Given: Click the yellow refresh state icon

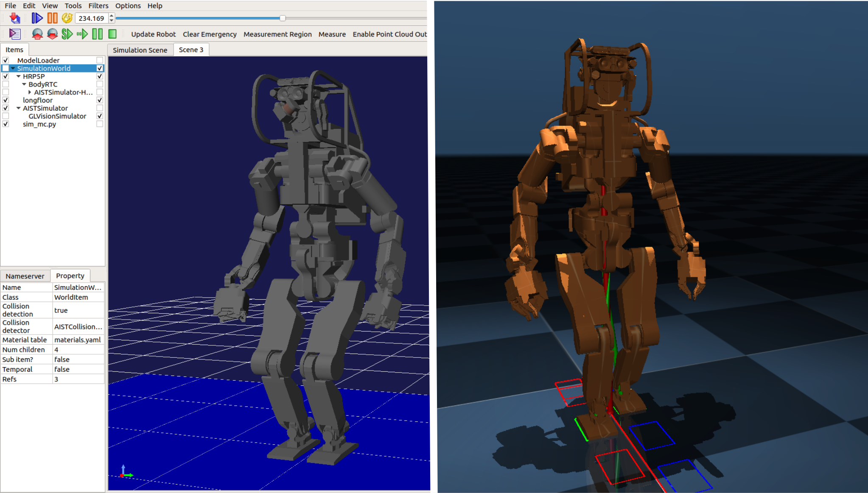Looking at the screenshot, I should [67, 18].
